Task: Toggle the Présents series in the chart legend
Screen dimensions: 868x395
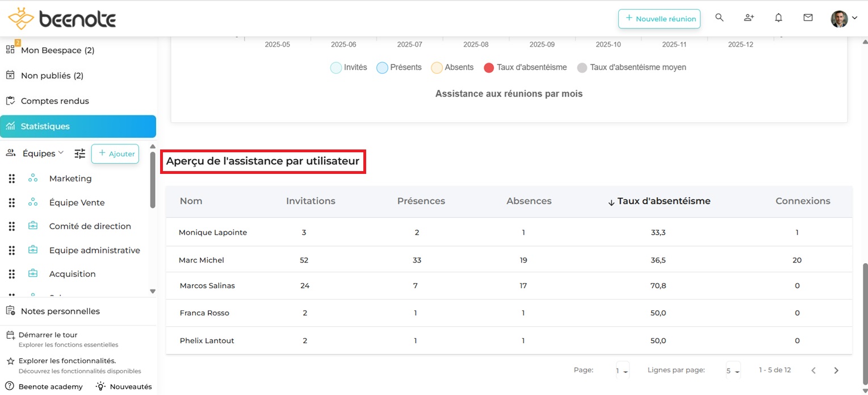Action: click(x=399, y=67)
